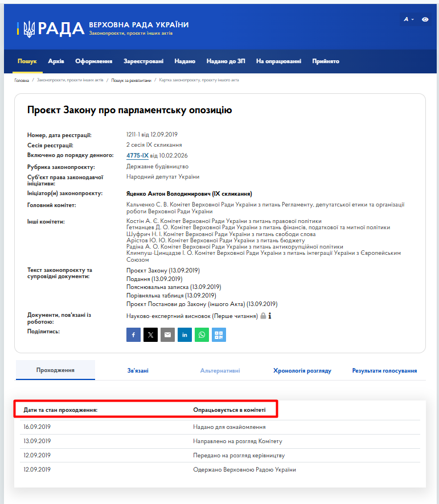Open Результати голосування tab

point(384,371)
